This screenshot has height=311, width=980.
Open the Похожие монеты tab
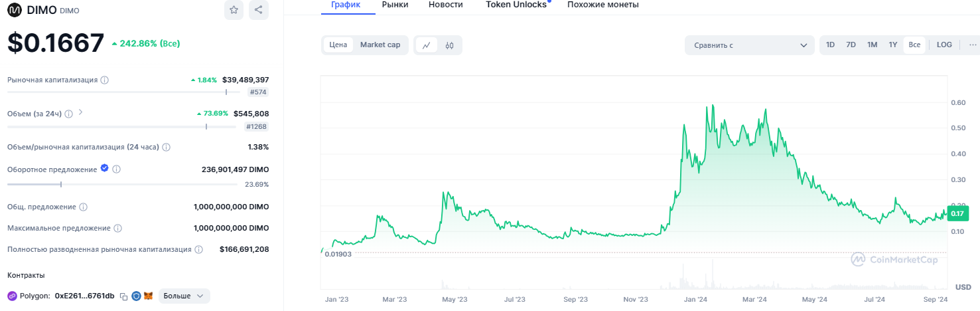pyautogui.click(x=603, y=5)
